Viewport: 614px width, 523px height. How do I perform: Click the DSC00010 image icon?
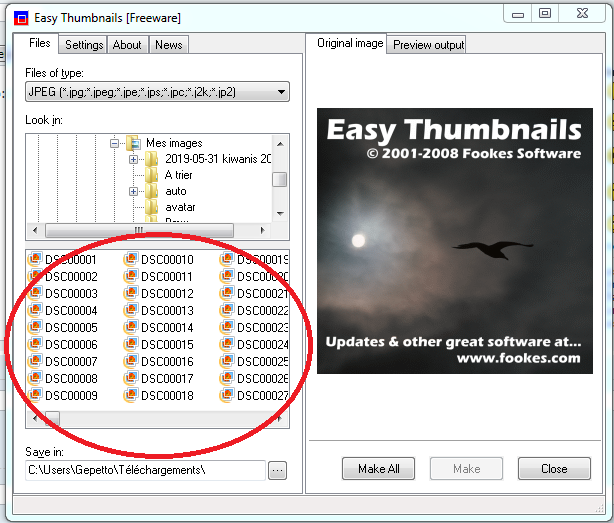tap(130, 259)
